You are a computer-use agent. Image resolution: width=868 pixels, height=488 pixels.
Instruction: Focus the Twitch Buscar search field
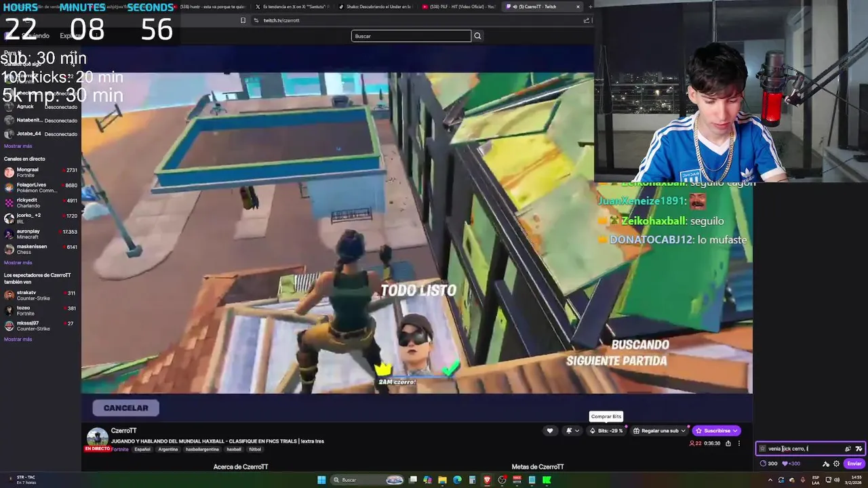point(411,36)
